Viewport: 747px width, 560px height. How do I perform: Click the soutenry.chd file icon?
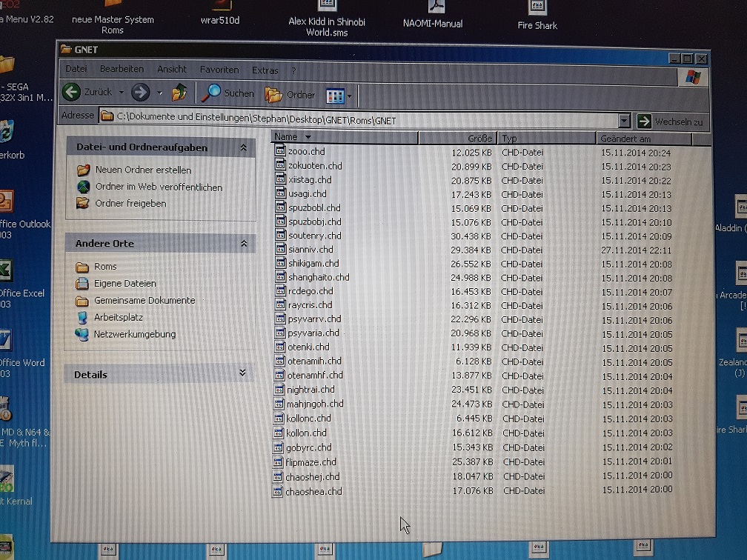click(x=281, y=235)
